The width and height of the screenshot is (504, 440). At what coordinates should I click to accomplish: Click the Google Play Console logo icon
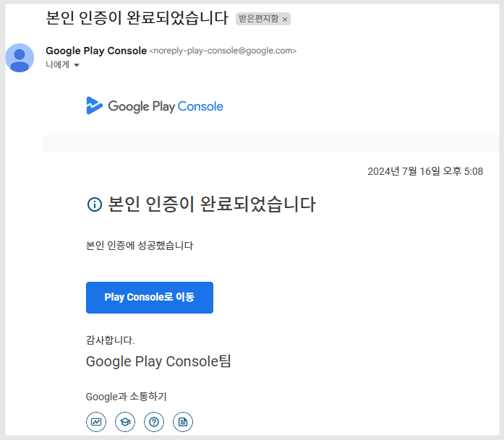94,105
